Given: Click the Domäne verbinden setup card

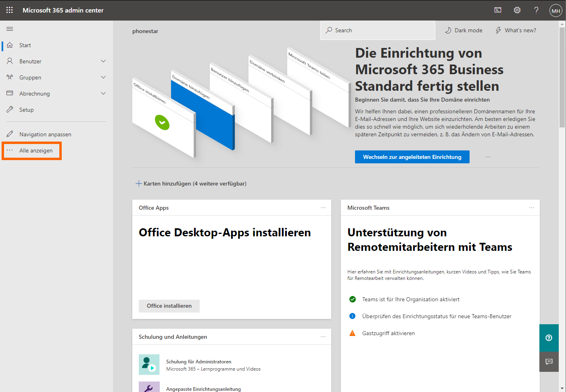Looking at the screenshot, I should (x=280, y=96).
